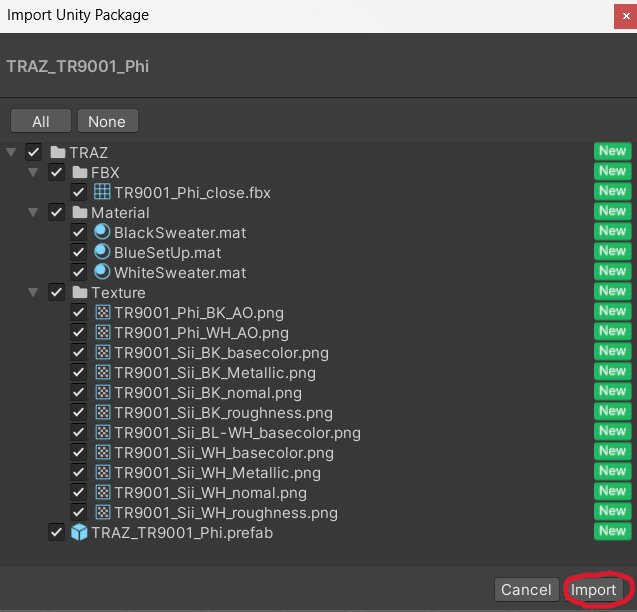Viewport: 637px width, 612px height.
Task: Click BlueSetUp material sphere icon
Action: (x=102, y=252)
